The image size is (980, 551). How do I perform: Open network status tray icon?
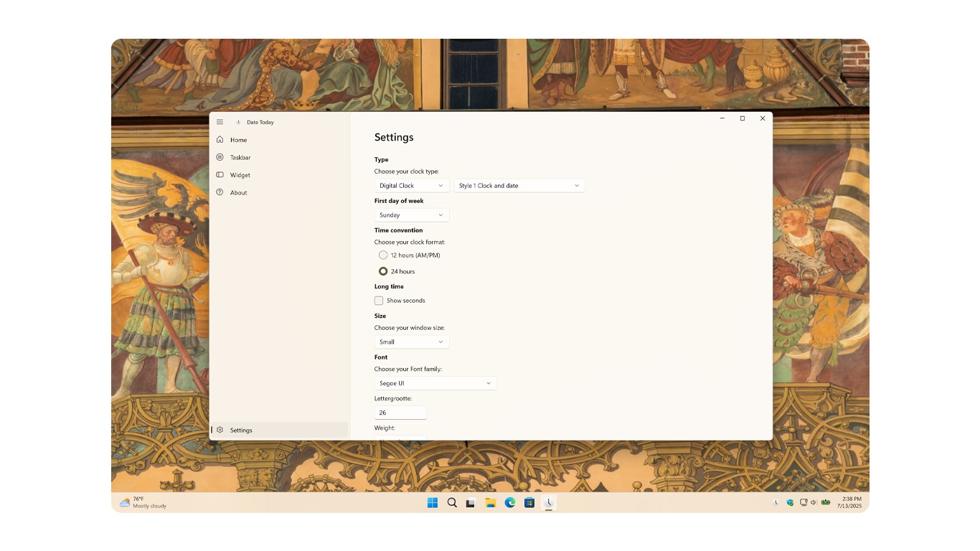pyautogui.click(x=804, y=502)
